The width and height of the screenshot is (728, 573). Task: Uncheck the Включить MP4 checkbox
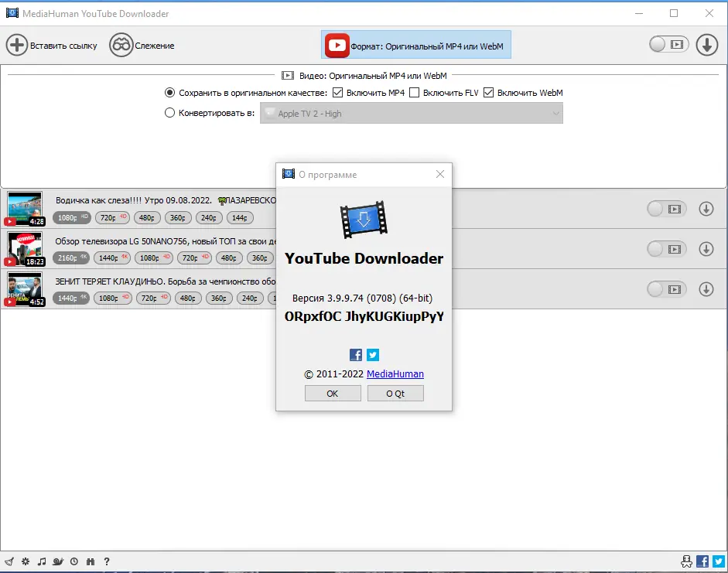click(x=337, y=92)
